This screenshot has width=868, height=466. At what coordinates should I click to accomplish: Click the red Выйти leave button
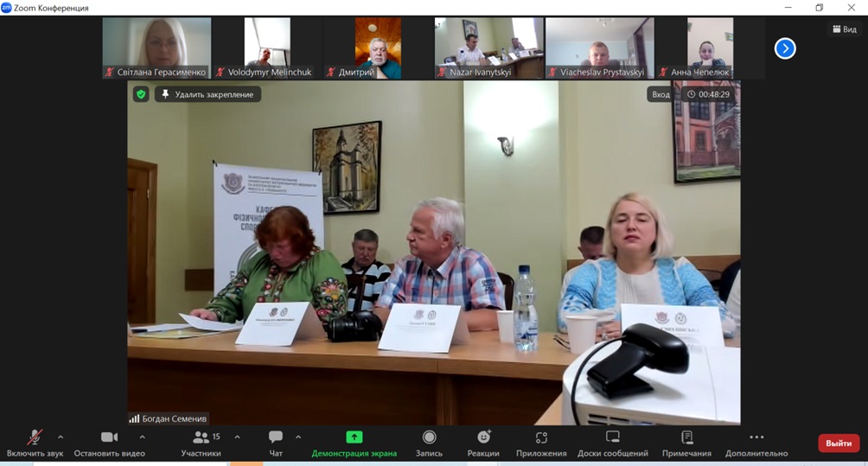point(839,443)
